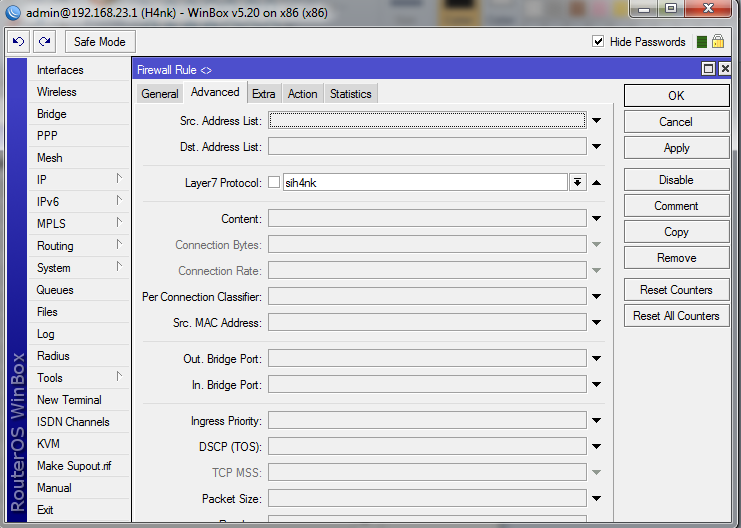Apply the firewall rule changes
The image size is (741, 528).
pyautogui.click(x=676, y=147)
